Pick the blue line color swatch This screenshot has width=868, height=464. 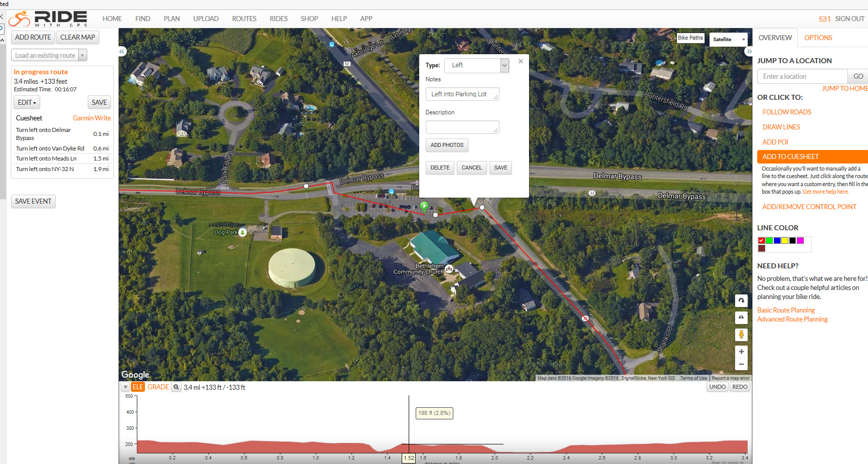pos(777,241)
